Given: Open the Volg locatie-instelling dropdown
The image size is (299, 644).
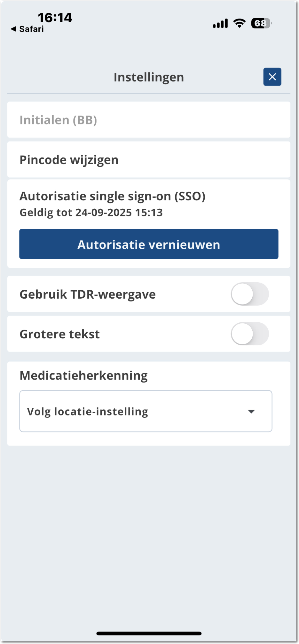Looking at the screenshot, I should [146, 411].
